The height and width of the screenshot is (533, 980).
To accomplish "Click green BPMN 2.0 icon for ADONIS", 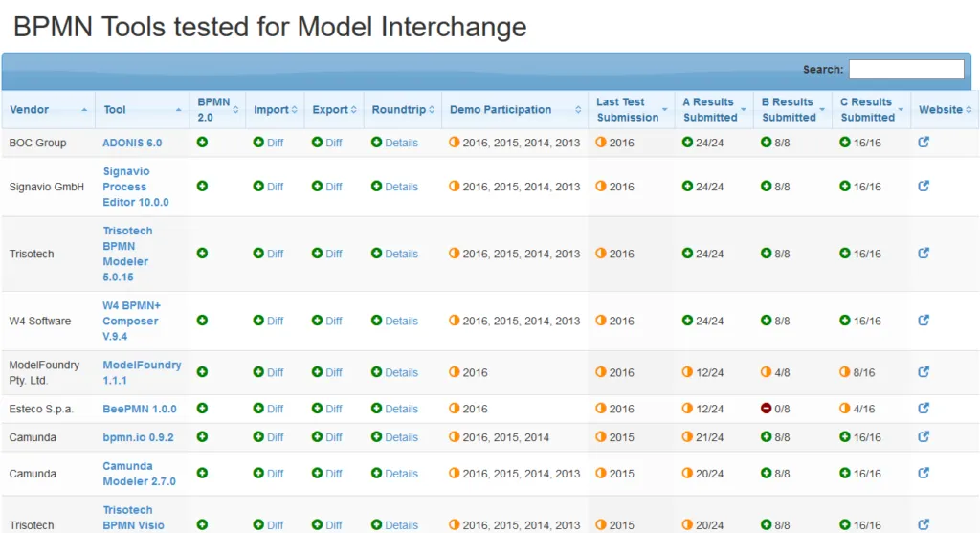I will coord(202,143).
